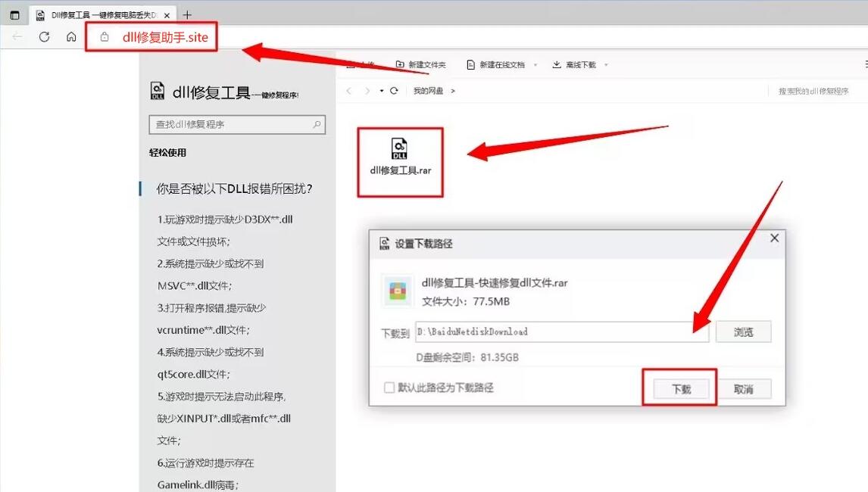Click the 浏览 browse button
This screenshot has width=868, height=492.
[x=743, y=332]
